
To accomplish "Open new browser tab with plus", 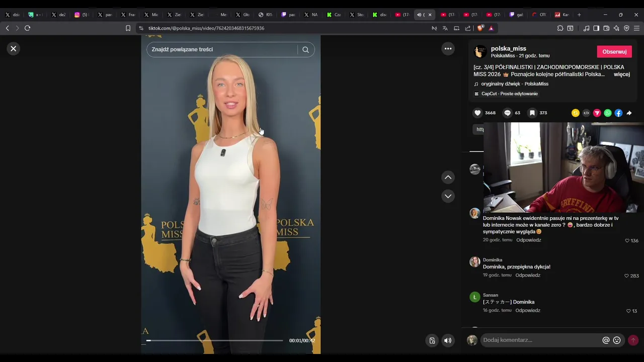I will click(x=579, y=15).
